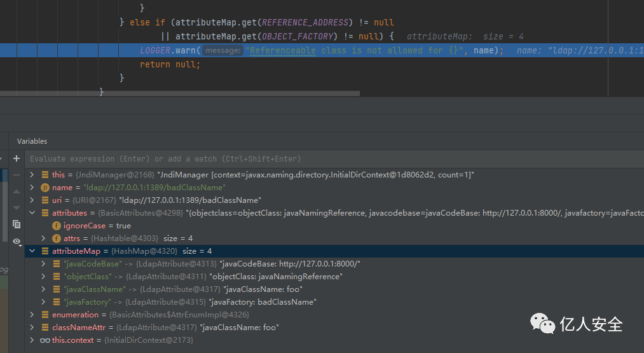Select the {InitialDirContext@2173} value
The image size is (644, 353).
(x=149, y=340)
